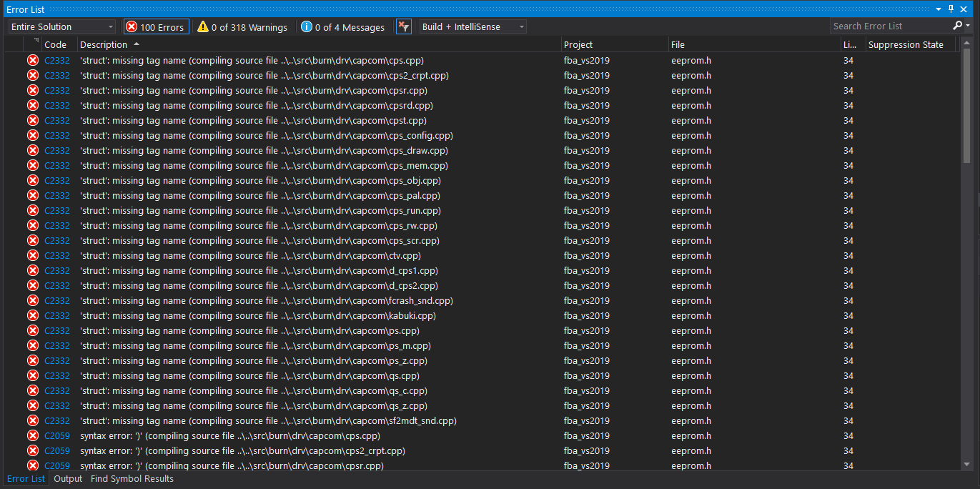980x489 pixels.
Task: Click the blue information icon beside Messages
Action: pyautogui.click(x=307, y=26)
